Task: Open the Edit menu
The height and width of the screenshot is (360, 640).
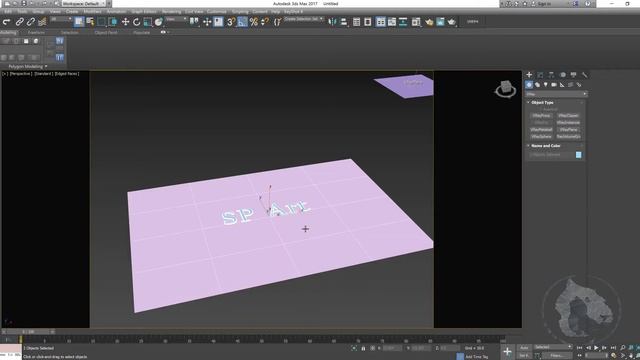Action: (8, 12)
